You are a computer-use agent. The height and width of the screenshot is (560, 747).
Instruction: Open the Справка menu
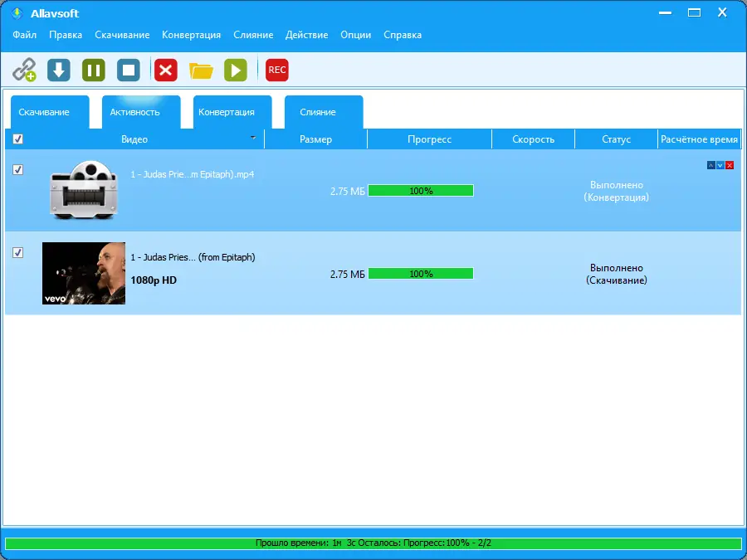point(403,35)
